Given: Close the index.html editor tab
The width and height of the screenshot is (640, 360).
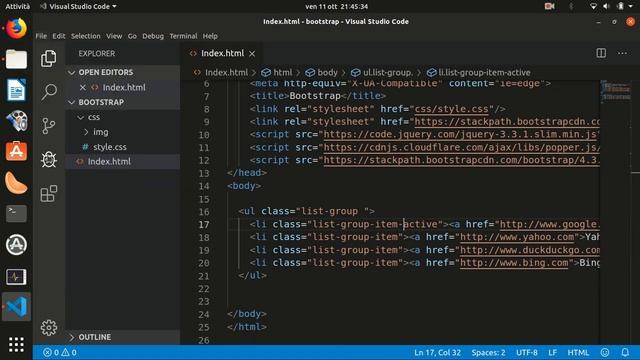Looking at the screenshot, I should click(252, 53).
